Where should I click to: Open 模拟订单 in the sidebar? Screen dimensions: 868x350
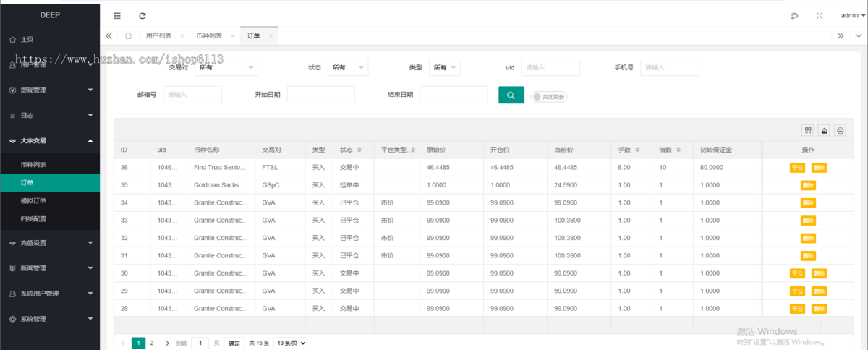click(x=50, y=200)
